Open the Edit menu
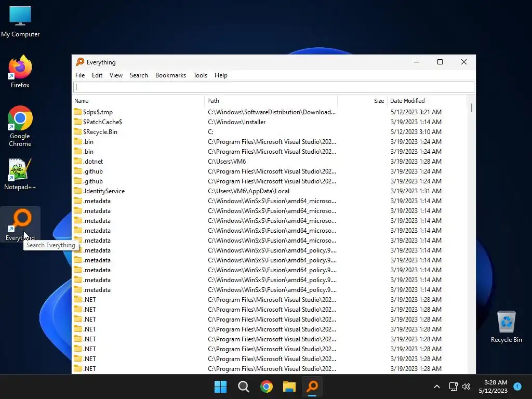This screenshot has height=399, width=532. coord(97,75)
